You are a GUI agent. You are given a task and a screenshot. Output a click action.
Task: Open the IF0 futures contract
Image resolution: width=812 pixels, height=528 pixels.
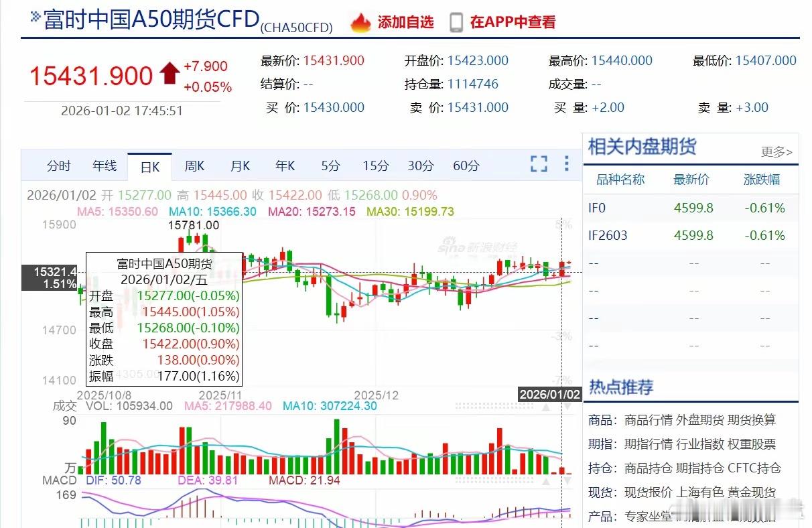point(597,208)
